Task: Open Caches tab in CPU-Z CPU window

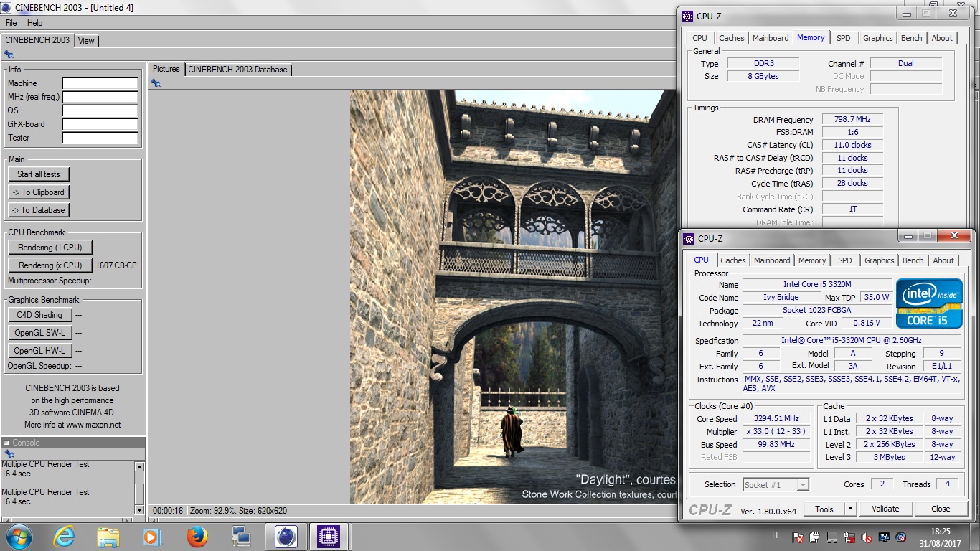Action: click(733, 260)
